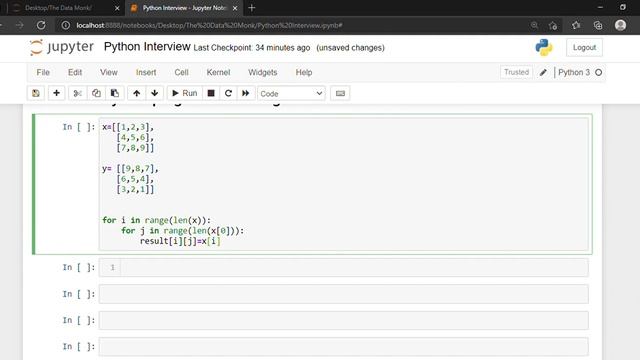
Task: Paste cells below using the paste icon
Action: tap(115, 93)
